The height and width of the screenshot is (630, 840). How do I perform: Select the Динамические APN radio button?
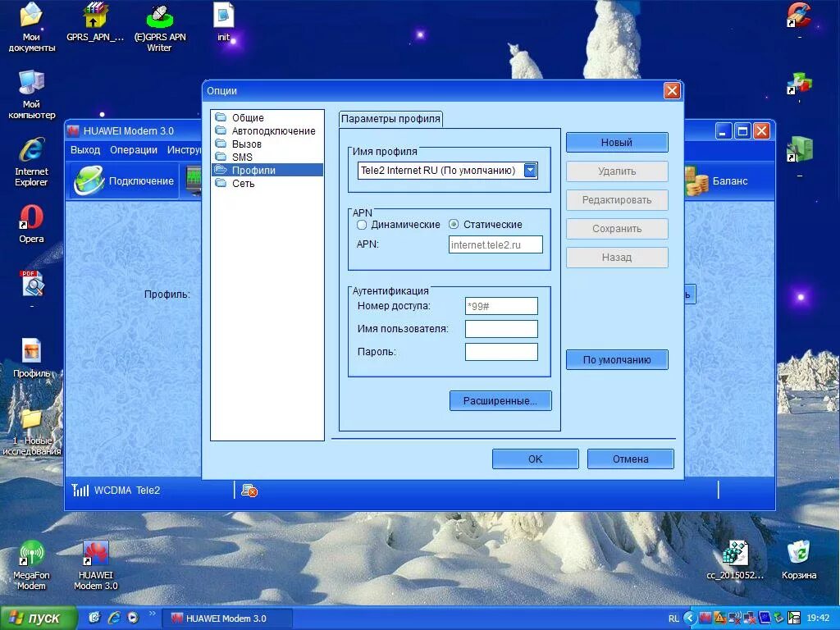click(x=362, y=225)
